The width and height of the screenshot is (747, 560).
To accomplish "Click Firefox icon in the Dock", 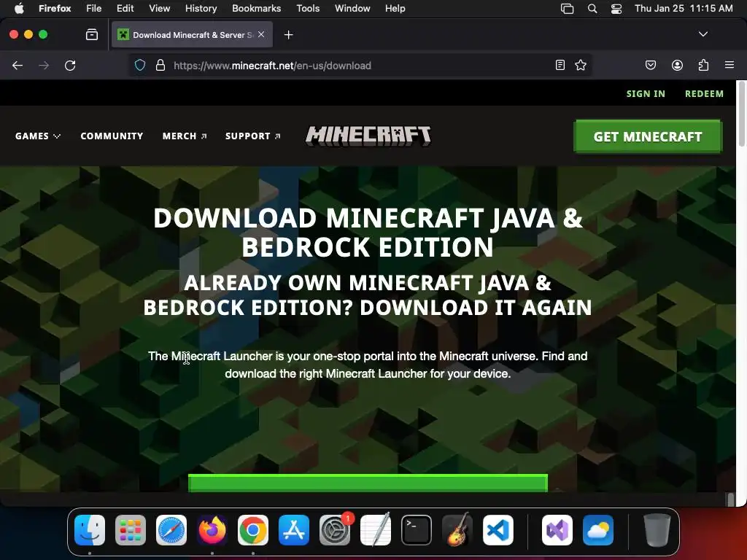I will (x=212, y=530).
